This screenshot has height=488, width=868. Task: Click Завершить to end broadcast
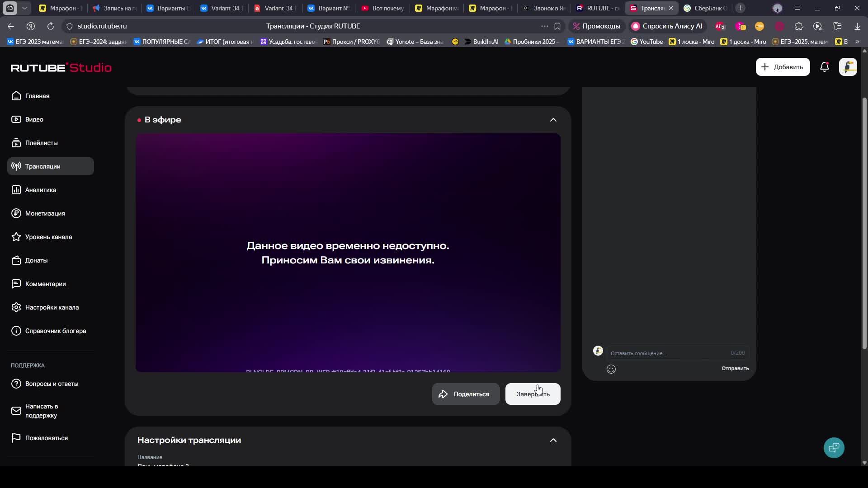point(533,394)
